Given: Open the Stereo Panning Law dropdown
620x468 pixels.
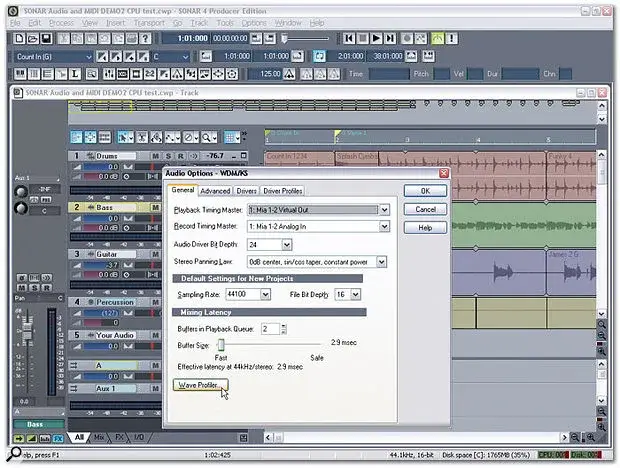Looking at the screenshot, I should pos(383,261).
